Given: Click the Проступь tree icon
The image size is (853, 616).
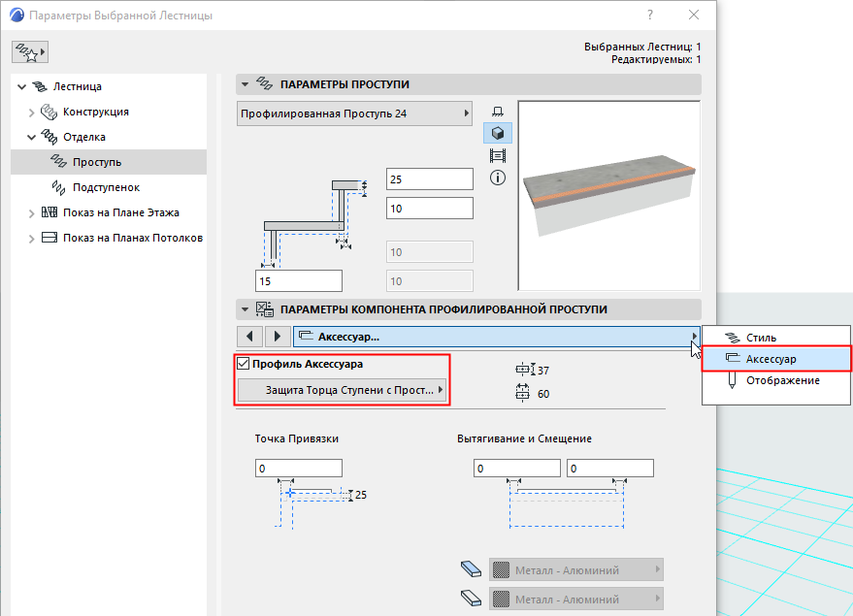Looking at the screenshot, I should tap(58, 161).
